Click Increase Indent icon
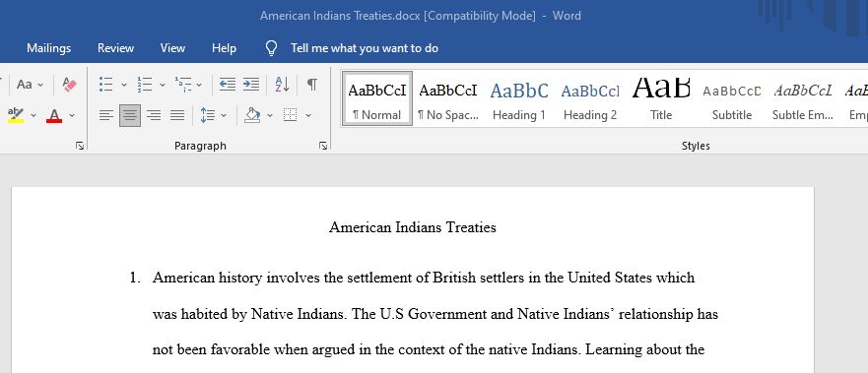The image size is (868, 373). coord(251,84)
